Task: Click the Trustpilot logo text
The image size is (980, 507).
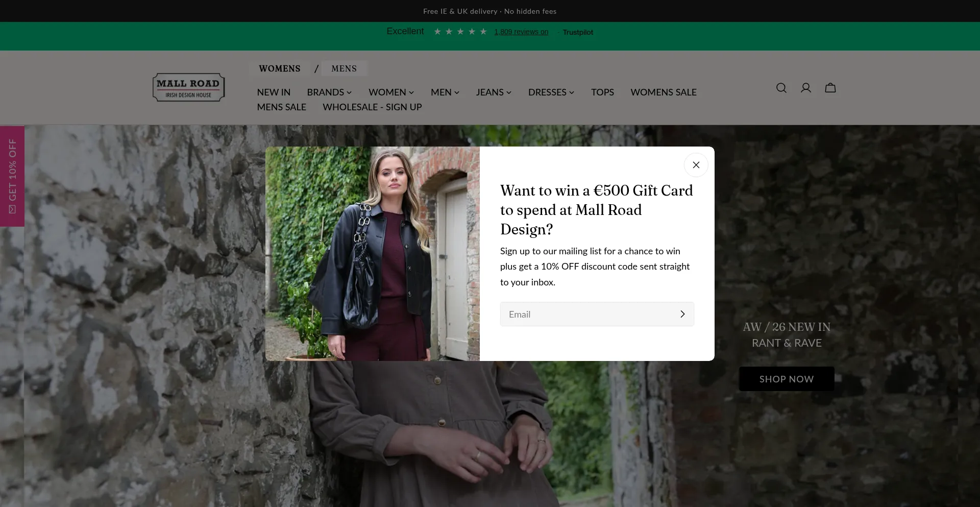Action: [578, 32]
